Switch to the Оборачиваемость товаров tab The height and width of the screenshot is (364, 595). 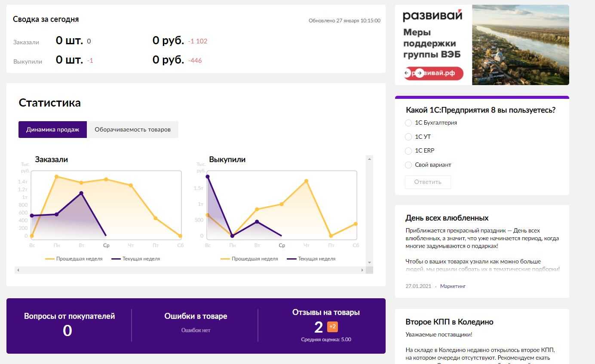click(132, 129)
